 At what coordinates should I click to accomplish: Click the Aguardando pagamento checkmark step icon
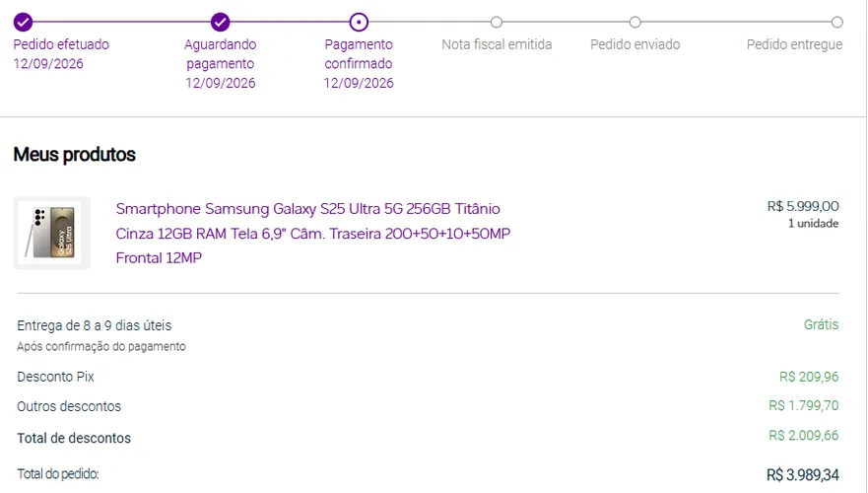pos(221,22)
